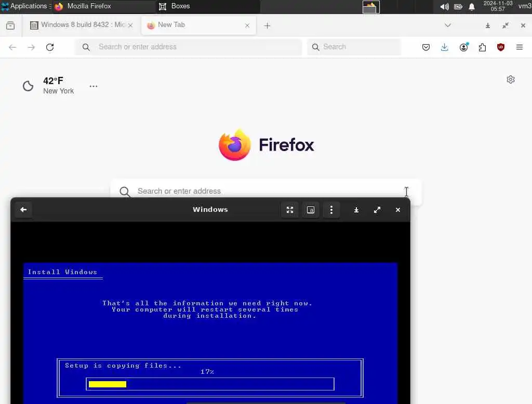
Task: Click 'Setup is copying files...' text
Action: (123, 366)
